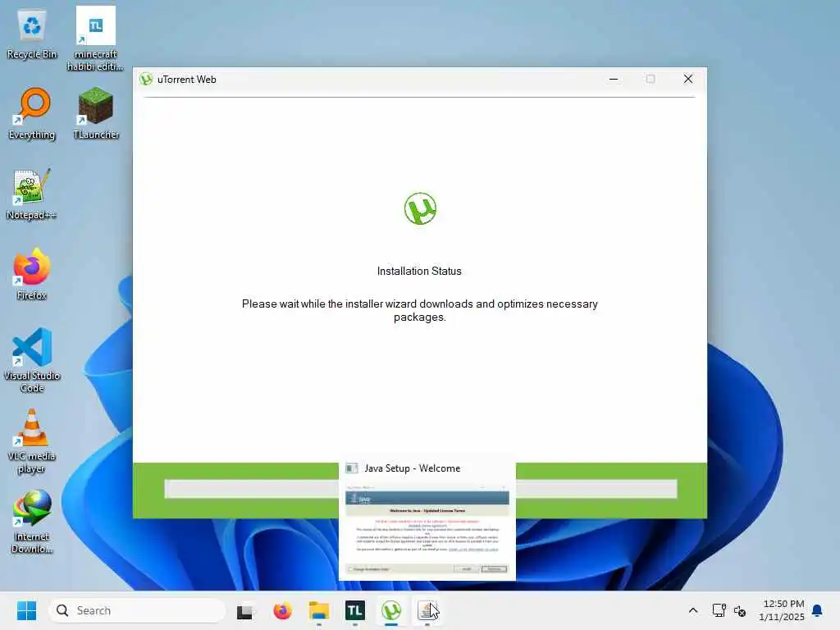Click the installation progress bar
Image resolution: width=840 pixels, height=630 pixels.
421,489
